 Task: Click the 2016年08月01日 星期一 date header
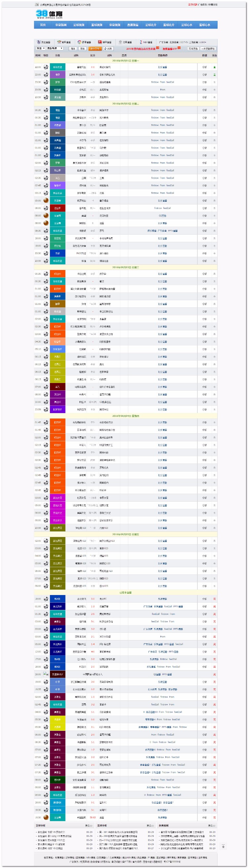(x=126, y=61)
